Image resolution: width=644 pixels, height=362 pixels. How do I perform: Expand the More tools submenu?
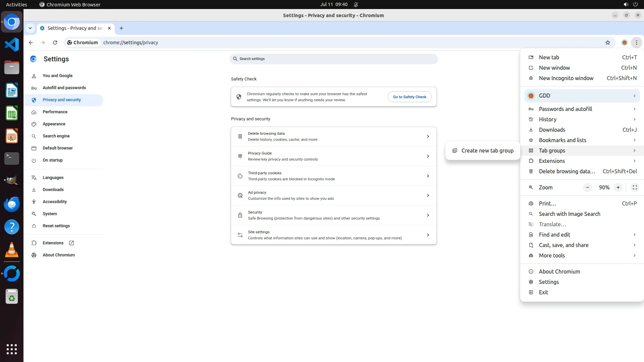(582, 255)
